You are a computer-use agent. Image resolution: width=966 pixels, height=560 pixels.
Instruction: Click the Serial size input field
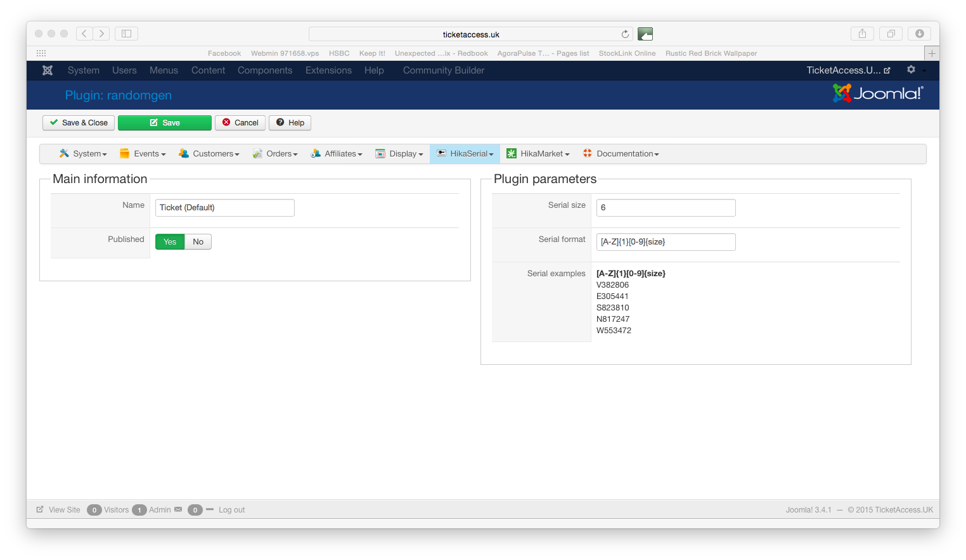tap(666, 208)
